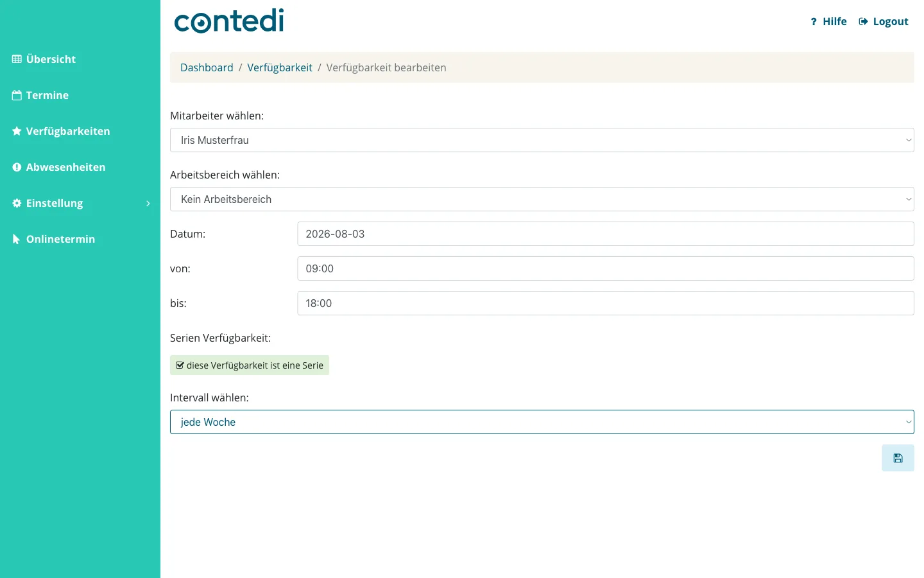
Task: Follow the Verfügbarkeit breadcrumb link
Action: click(280, 67)
